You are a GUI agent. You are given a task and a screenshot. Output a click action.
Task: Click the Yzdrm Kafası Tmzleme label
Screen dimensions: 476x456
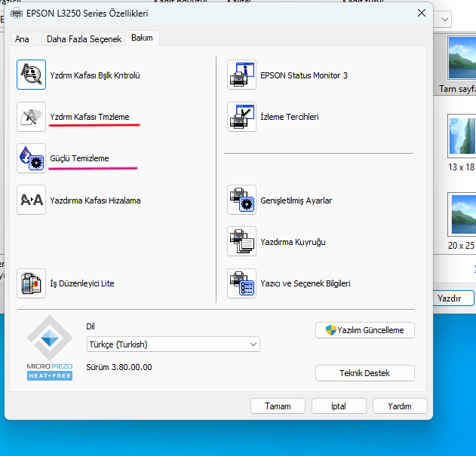(90, 117)
